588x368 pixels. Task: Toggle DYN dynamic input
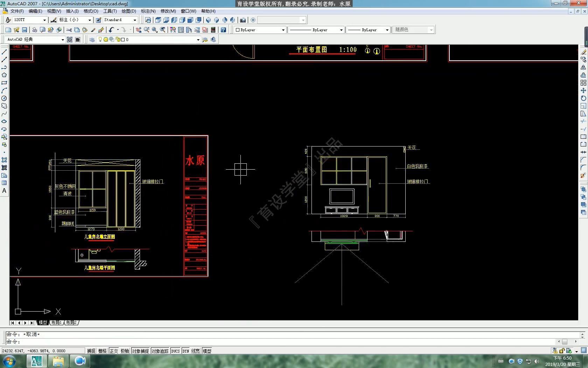(186, 351)
